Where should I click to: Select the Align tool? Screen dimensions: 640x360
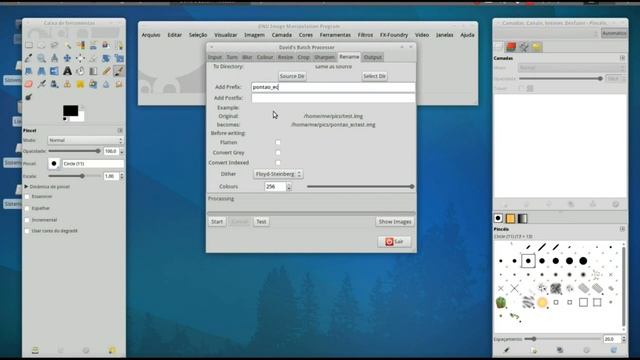[80, 58]
